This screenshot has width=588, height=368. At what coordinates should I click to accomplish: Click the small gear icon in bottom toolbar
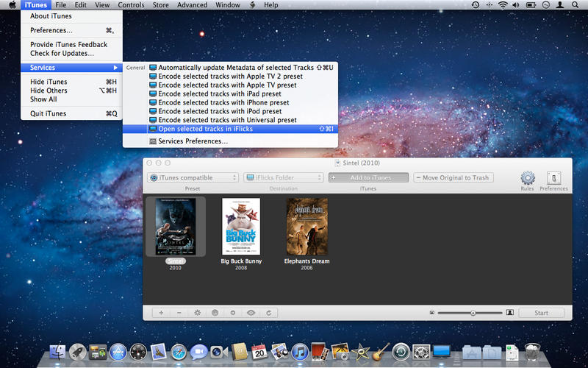pyautogui.click(x=197, y=313)
